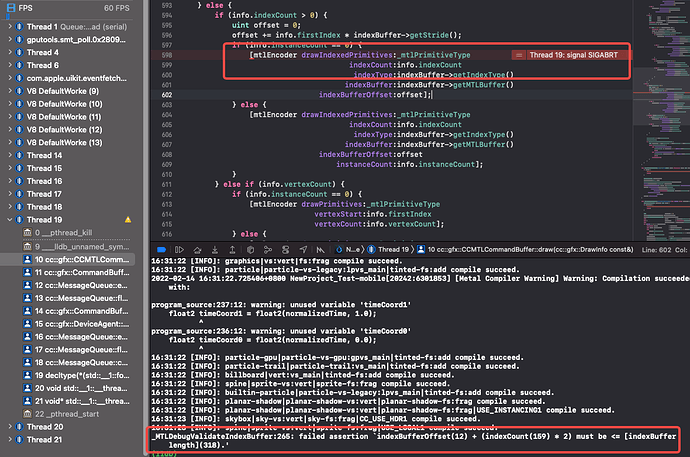Image resolution: width=690 pixels, height=457 pixels.
Task: Expand Thread 20 disclosure arrow
Action: click(x=10, y=427)
